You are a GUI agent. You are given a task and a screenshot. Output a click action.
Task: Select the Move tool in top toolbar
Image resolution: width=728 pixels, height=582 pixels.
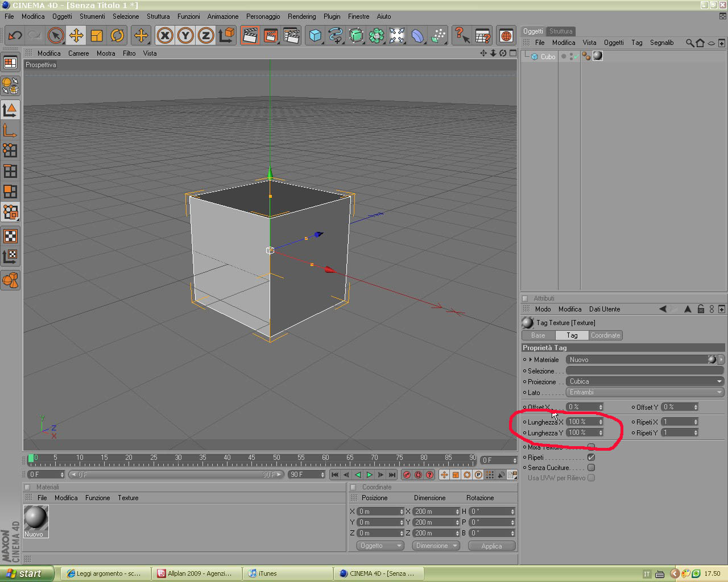[76, 36]
